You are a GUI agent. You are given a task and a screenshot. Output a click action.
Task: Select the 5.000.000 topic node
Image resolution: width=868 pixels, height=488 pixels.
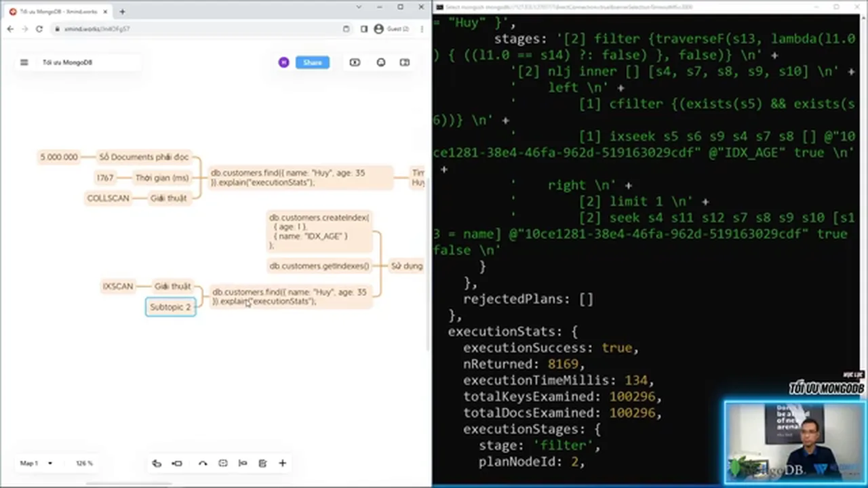point(59,157)
